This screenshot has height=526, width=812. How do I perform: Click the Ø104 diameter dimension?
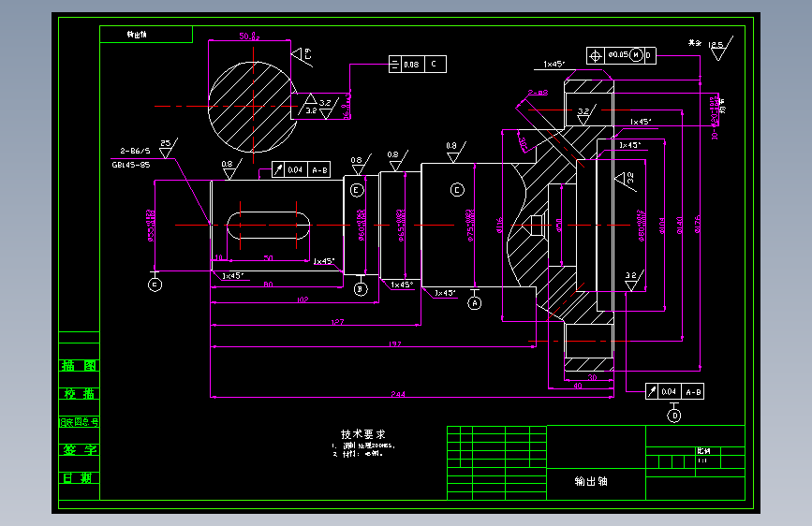[662, 226]
